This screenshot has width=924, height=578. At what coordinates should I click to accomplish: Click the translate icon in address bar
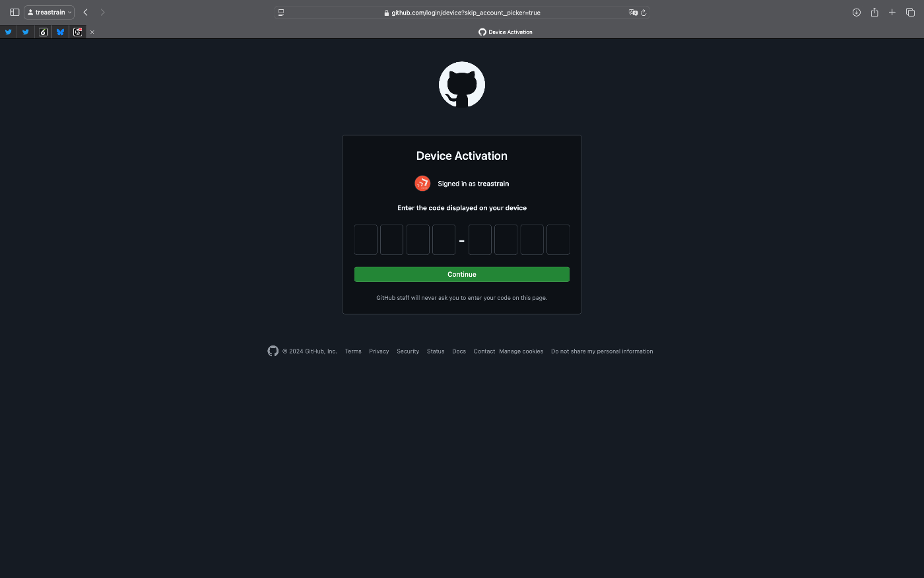coord(633,13)
